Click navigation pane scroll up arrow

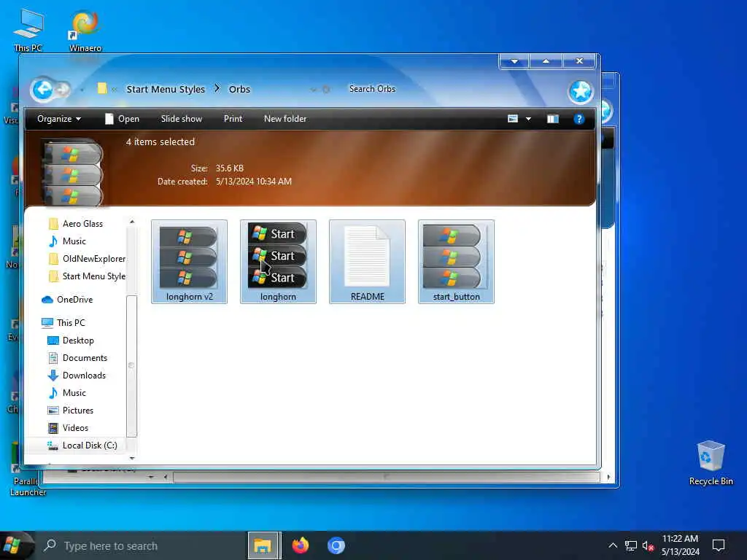tap(132, 222)
